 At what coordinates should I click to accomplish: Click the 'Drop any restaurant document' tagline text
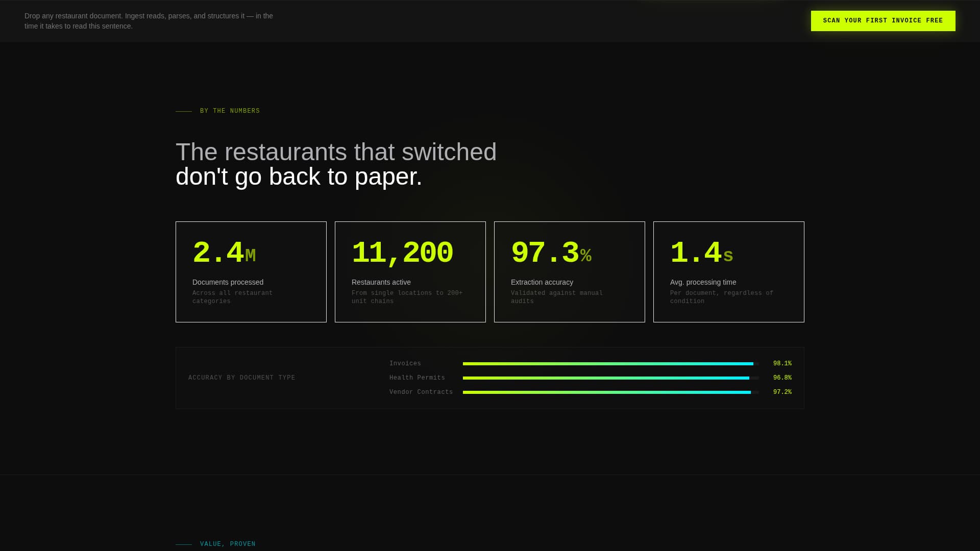[149, 21]
